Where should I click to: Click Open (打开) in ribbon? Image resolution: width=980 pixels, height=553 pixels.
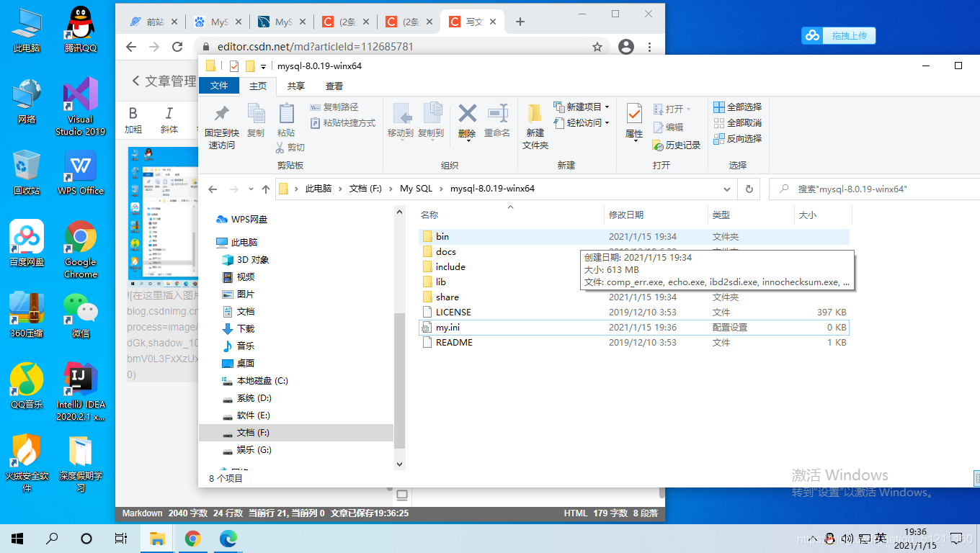[672, 109]
